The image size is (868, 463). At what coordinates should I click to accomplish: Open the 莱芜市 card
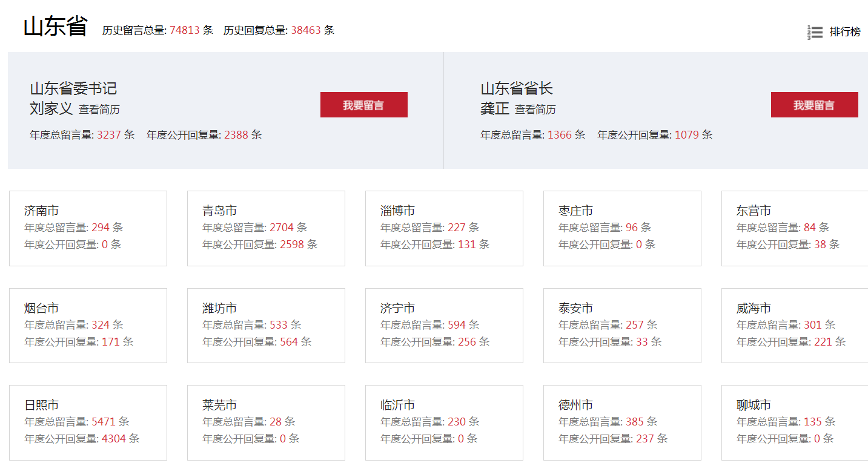coord(266,423)
